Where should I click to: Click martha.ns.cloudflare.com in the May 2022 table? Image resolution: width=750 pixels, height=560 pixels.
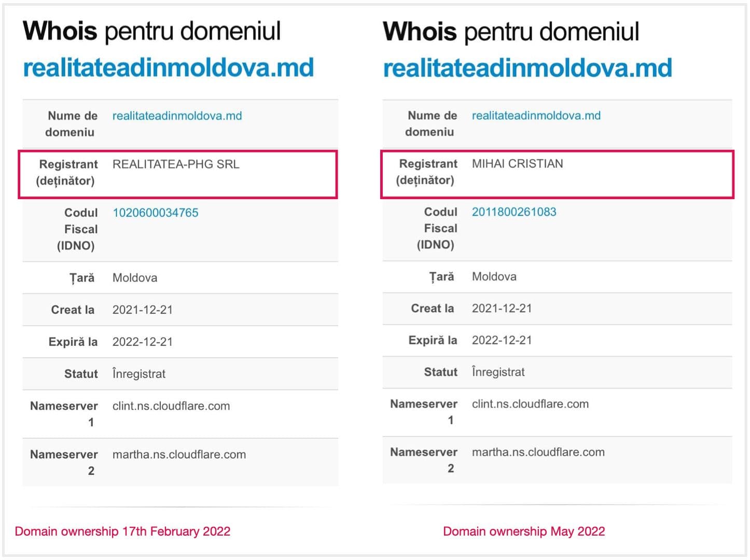pos(538,452)
